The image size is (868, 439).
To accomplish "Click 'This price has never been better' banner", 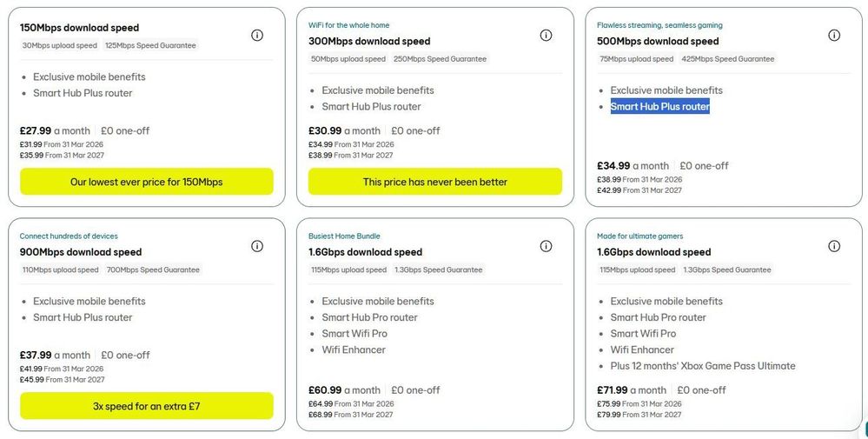I will click(434, 182).
